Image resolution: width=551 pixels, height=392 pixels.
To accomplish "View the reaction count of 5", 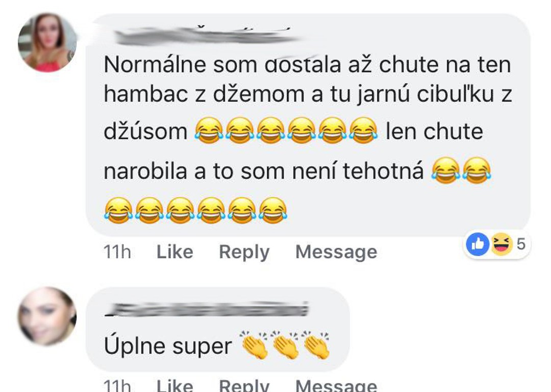I will tap(521, 244).
